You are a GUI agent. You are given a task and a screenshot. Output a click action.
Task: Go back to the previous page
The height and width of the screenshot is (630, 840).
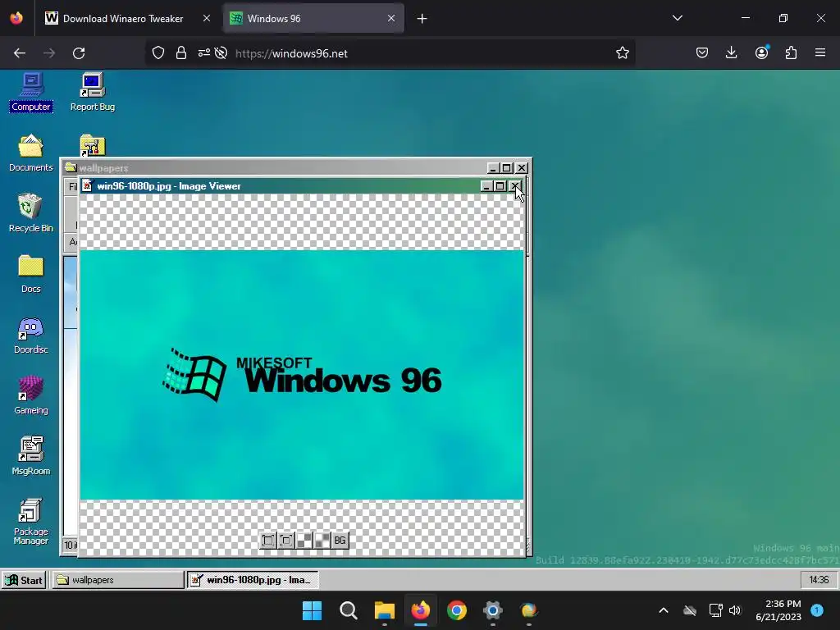20,53
